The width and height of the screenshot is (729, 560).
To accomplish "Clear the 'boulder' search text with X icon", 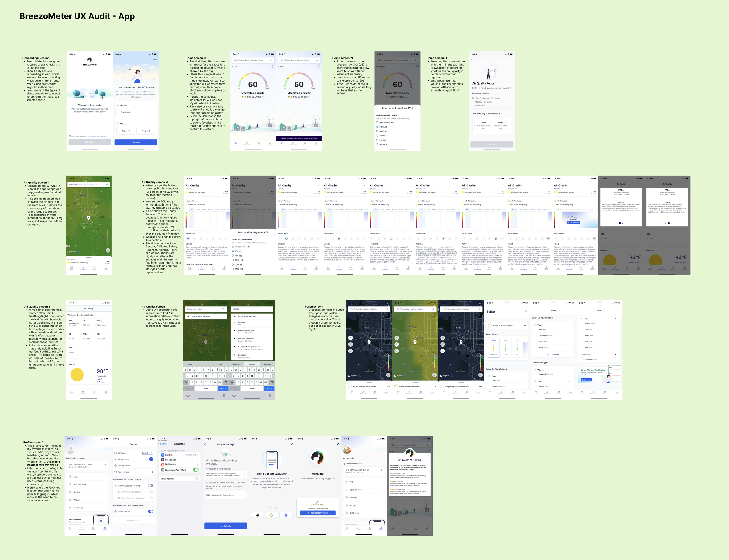I will coord(269,309).
